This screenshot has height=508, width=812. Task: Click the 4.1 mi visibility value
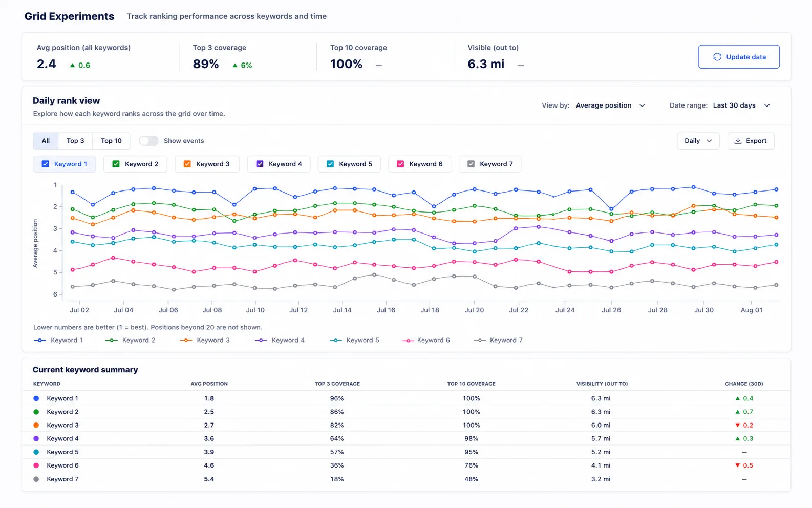coord(601,465)
